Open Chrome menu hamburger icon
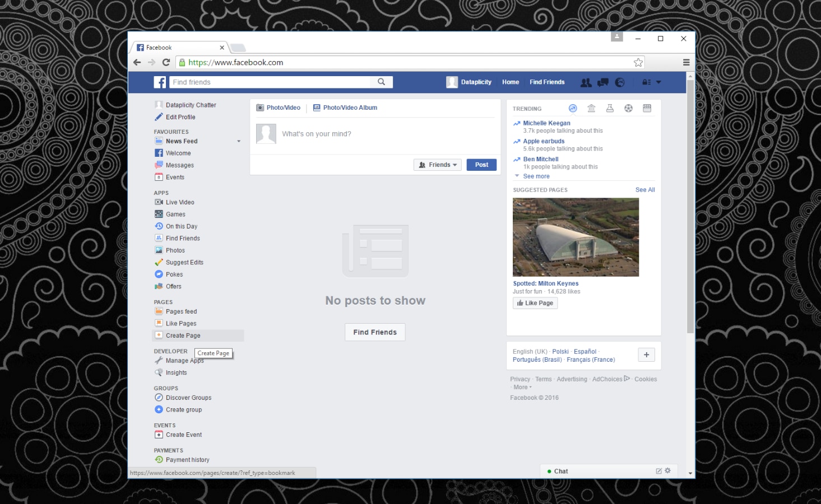The width and height of the screenshot is (821, 504). click(687, 62)
